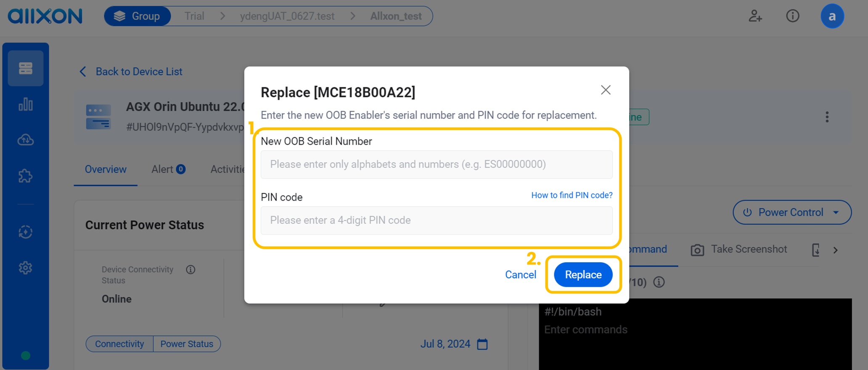
Task: Expand the right chevron next to Take Screenshot
Action: (x=836, y=249)
